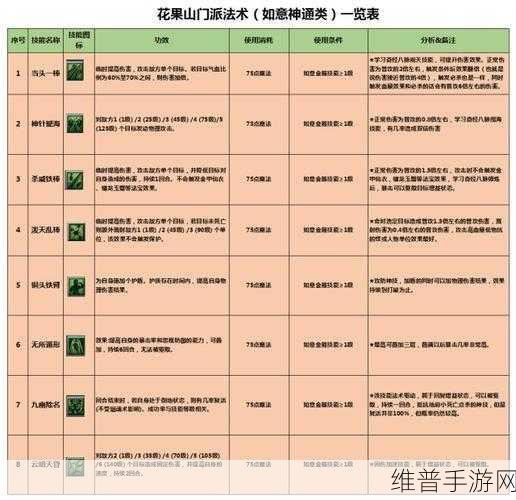Click serial number 6 cell
The image size is (516, 500).
pyautogui.click(x=18, y=344)
